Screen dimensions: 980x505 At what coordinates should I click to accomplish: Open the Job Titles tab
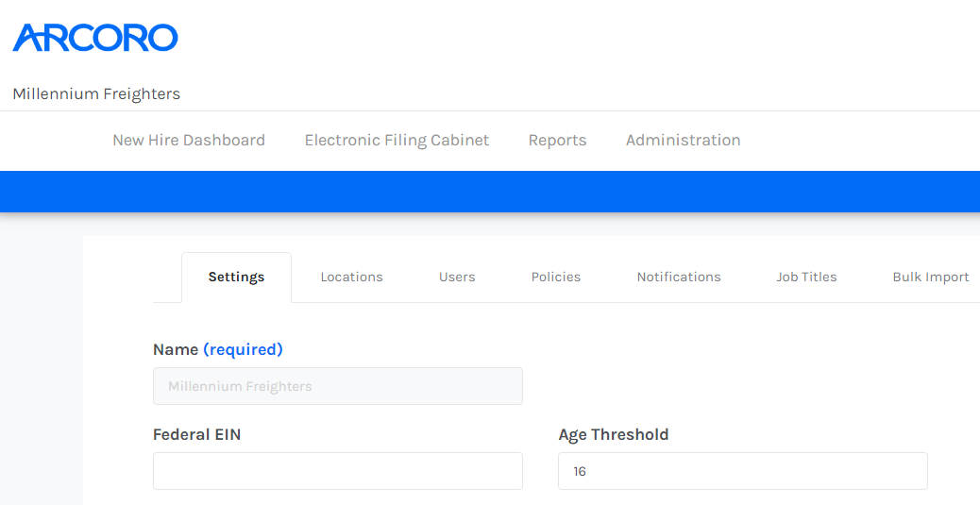pos(806,277)
